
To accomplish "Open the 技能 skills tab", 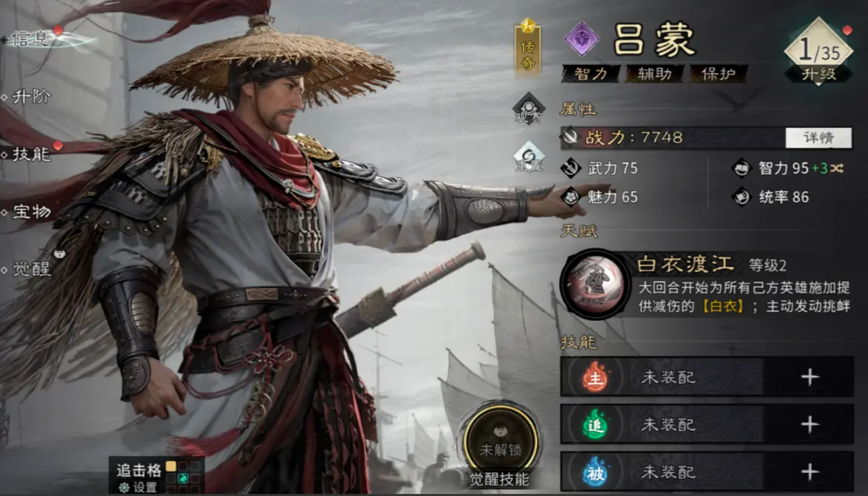I will 31,154.
